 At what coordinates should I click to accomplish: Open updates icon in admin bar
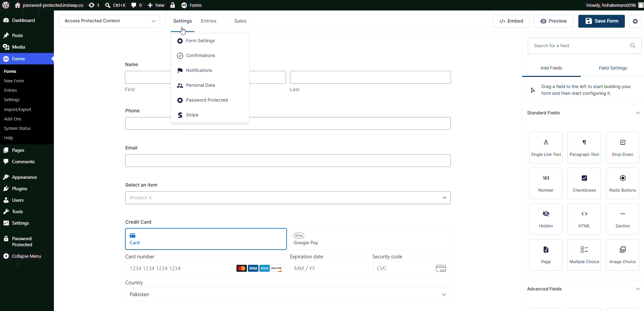click(94, 5)
